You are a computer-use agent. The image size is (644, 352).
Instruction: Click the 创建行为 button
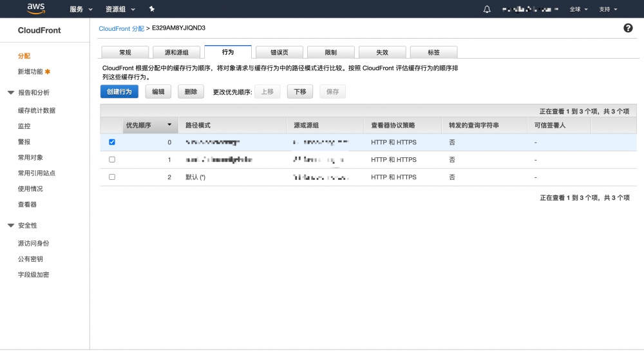[119, 92]
